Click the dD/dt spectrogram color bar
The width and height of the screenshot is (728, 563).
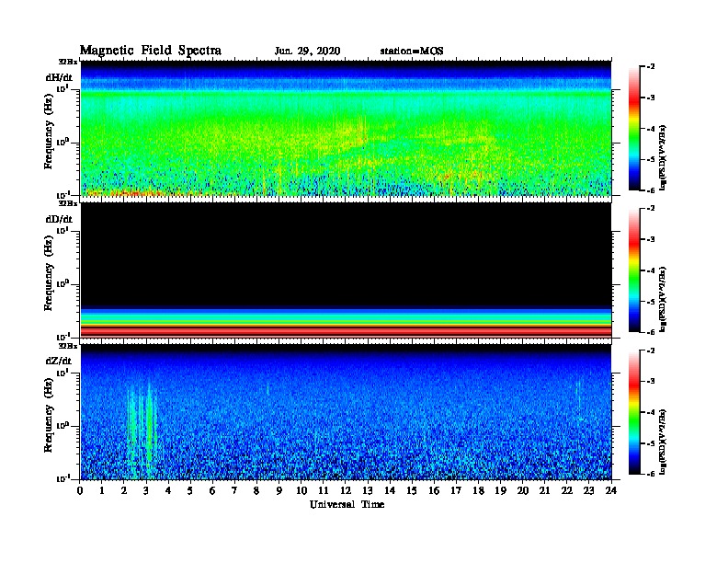pos(634,270)
